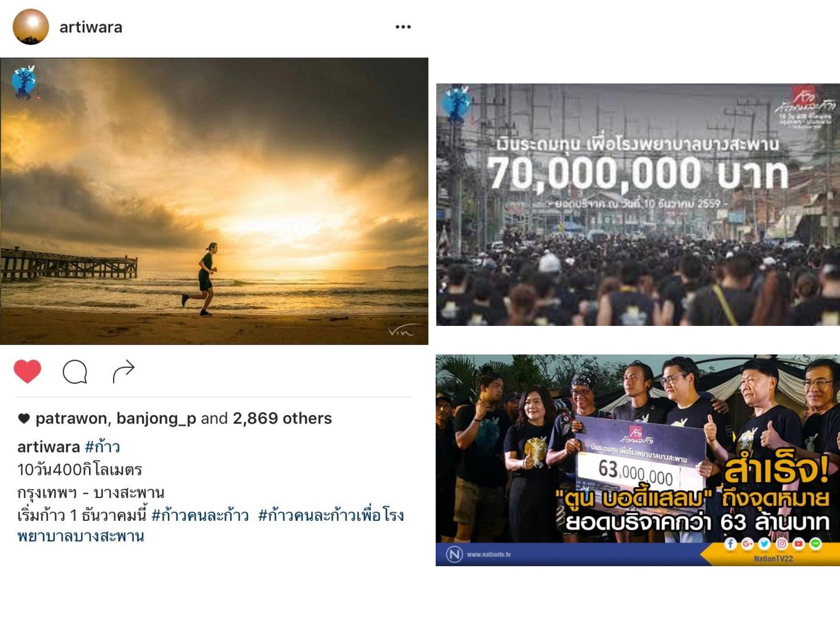This screenshot has width=840, height=630.
Task: Tap the share arrow icon
Action: coord(123,371)
